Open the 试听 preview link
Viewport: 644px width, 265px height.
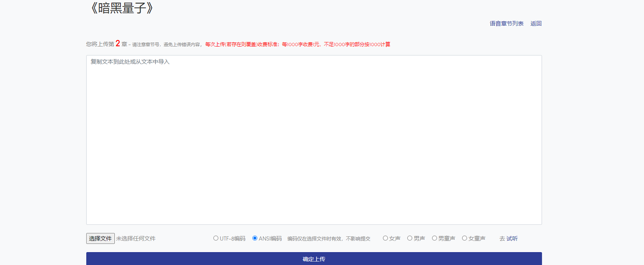tap(512, 238)
